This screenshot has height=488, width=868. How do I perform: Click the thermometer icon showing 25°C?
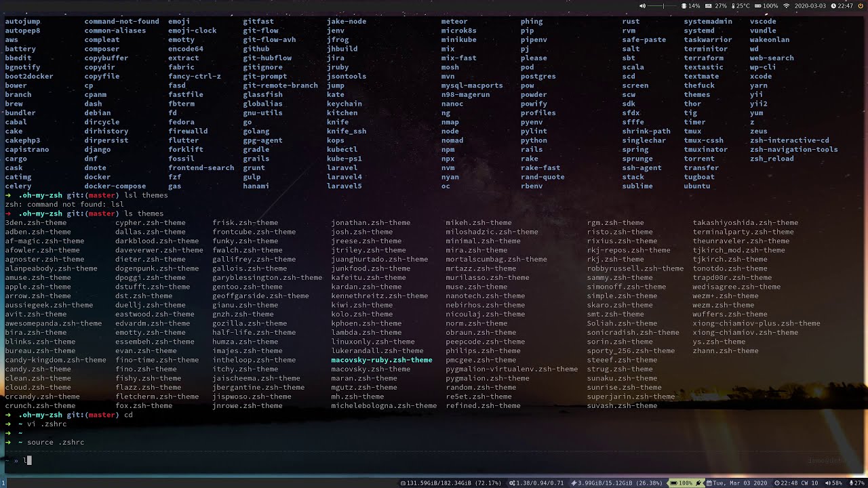(733, 6)
